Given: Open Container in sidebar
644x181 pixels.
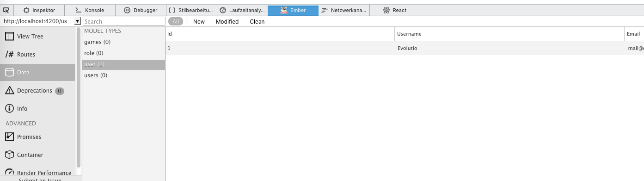Looking at the screenshot, I should (x=37, y=155).
